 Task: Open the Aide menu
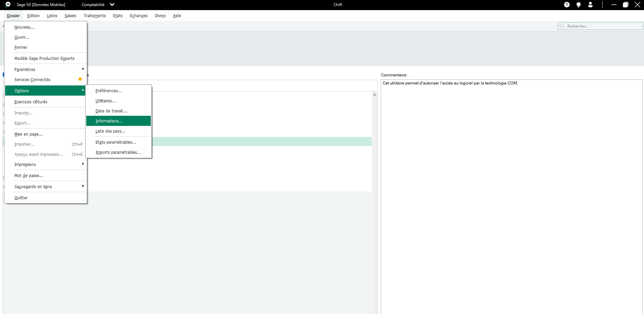177,16
